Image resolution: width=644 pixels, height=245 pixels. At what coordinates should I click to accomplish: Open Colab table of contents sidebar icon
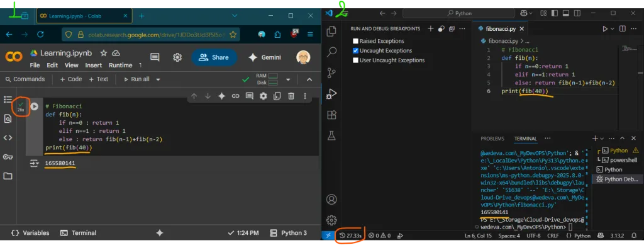pos(8,99)
